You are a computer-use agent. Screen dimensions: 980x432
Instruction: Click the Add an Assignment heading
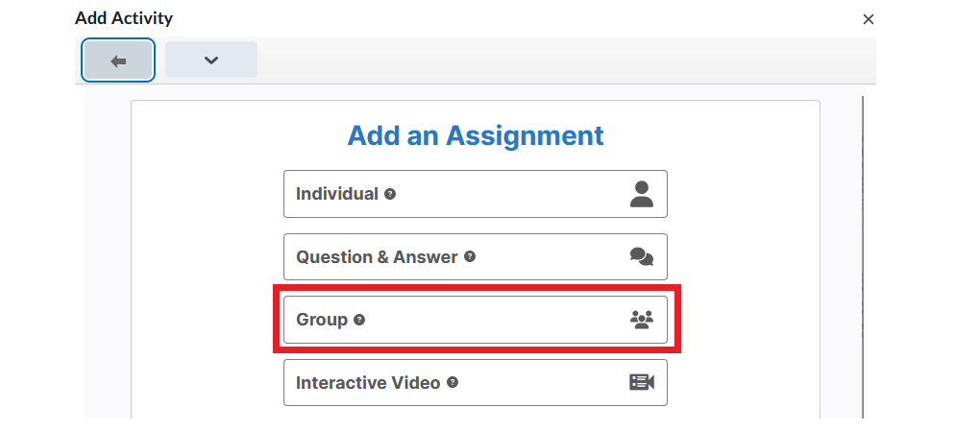tap(476, 135)
